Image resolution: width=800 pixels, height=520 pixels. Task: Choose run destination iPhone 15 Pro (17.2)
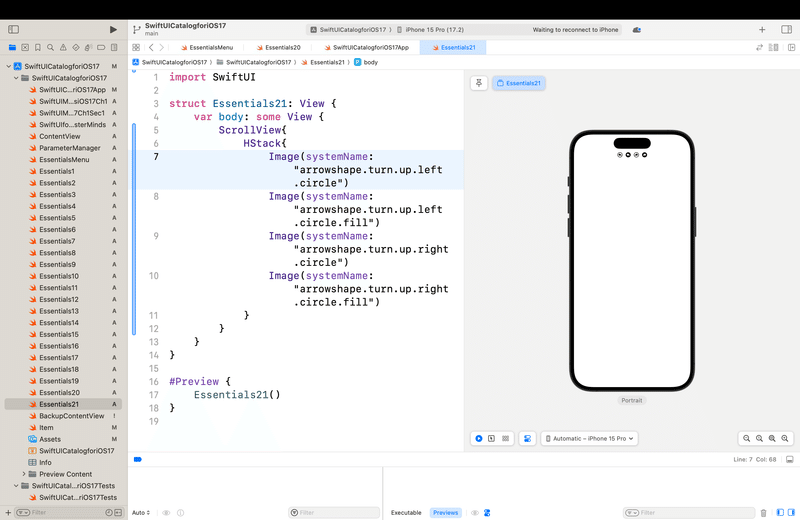tap(430, 30)
